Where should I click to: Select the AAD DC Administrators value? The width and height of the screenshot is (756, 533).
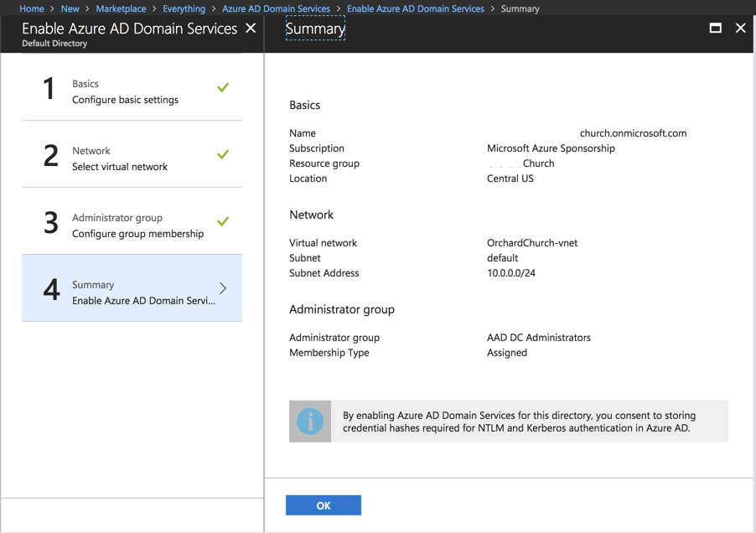539,338
